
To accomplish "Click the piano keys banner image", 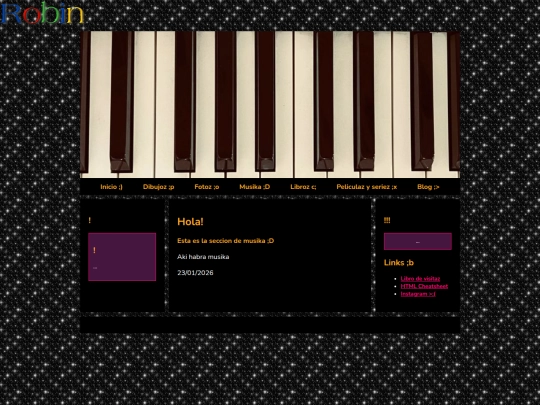I will [270, 104].
